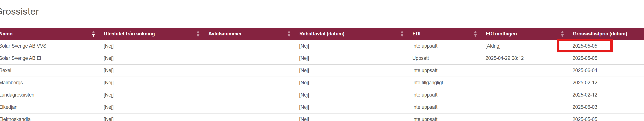
Task: Click highlighted date 2025-05-05 for Solar VVS
Action: [x=585, y=46]
